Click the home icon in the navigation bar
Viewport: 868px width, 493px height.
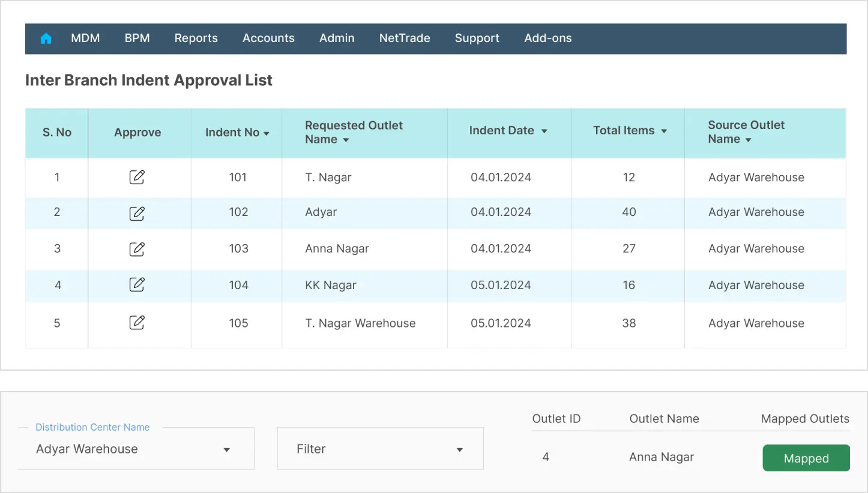click(46, 38)
